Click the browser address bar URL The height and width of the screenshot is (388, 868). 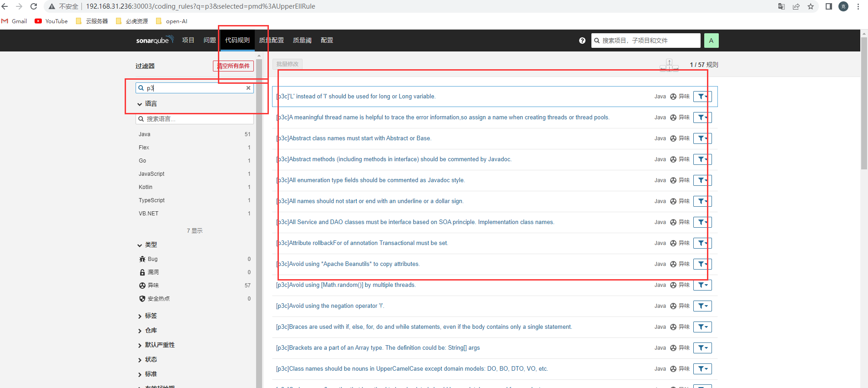click(201, 6)
